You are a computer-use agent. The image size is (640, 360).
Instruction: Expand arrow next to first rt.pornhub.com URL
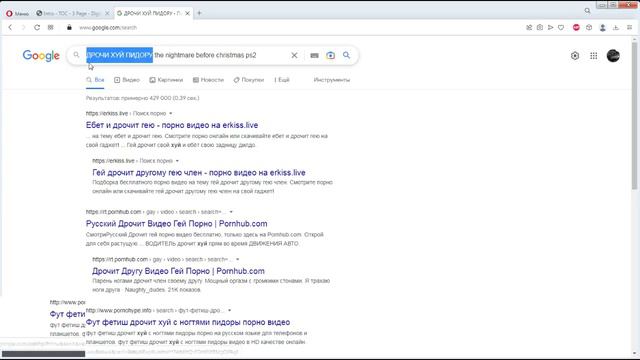pos(231,212)
